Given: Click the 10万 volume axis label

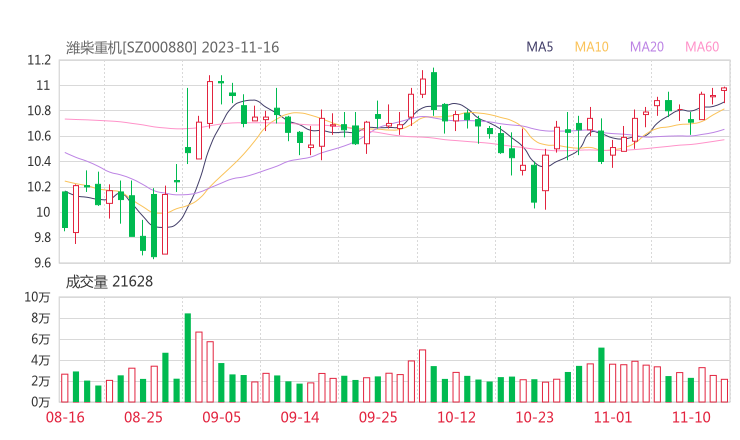Looking at the screenshot, I should [x=36, y=298].
